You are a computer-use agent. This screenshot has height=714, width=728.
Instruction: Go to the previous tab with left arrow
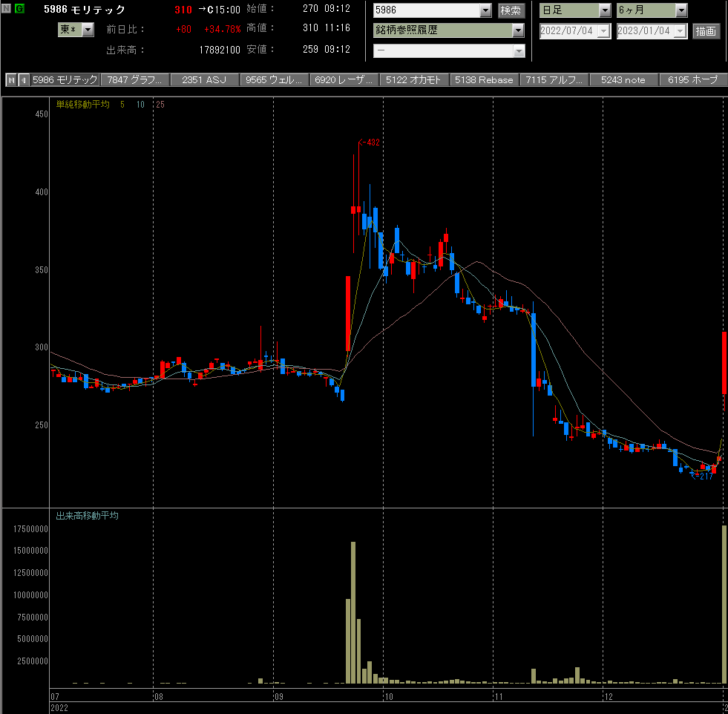(23, 80)
